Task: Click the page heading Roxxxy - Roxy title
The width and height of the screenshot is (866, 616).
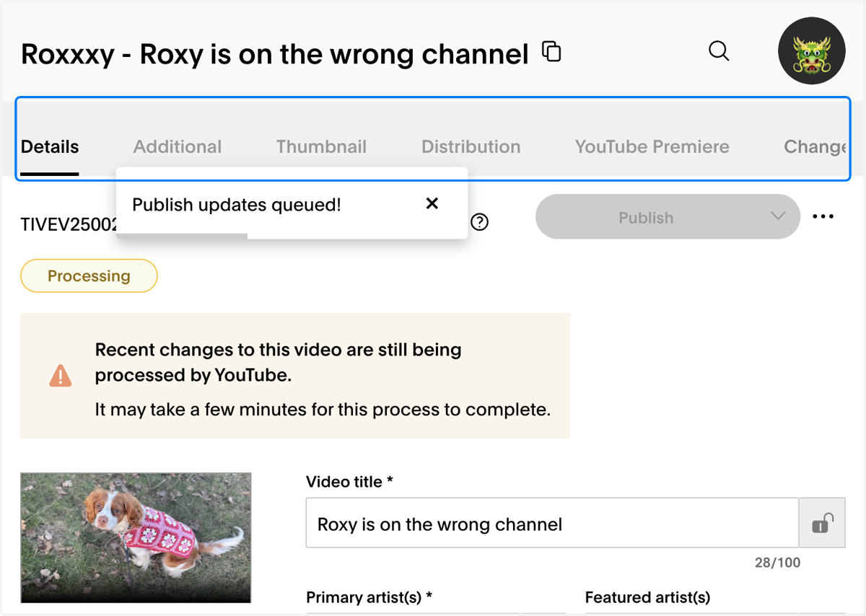Action: click(x=275, y=54)
